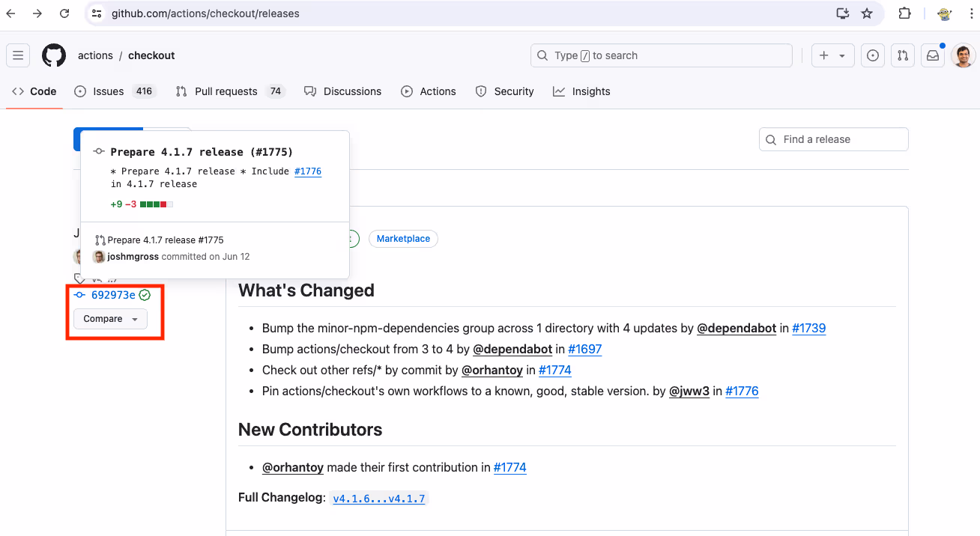This screenshot has width=980, height=536.
Task: Open the Pull requests tab
Action: (230, 91)
